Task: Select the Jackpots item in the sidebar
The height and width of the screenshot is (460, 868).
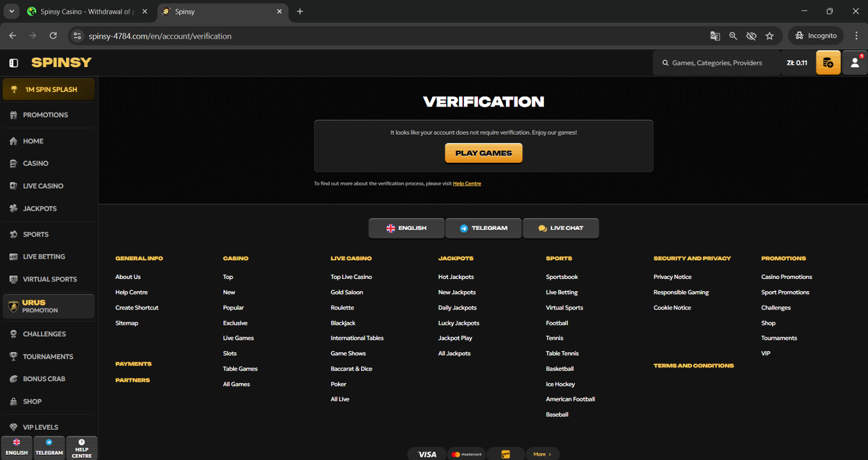Action: [x=39, y=208]
